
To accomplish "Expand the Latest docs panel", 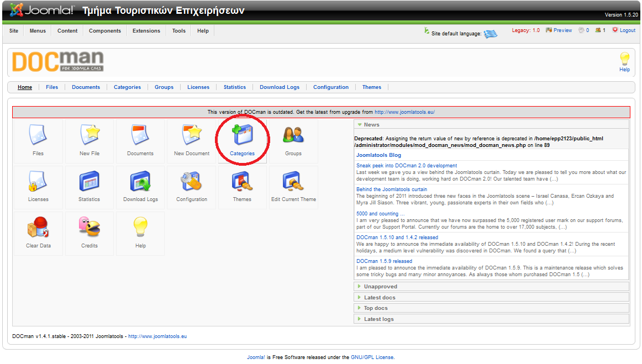I will (491, 298).
